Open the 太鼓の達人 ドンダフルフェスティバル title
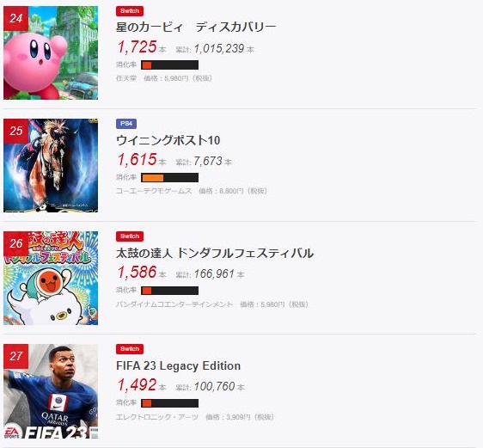Viewport: 483px width, 448px height. (x=215, y=254)
